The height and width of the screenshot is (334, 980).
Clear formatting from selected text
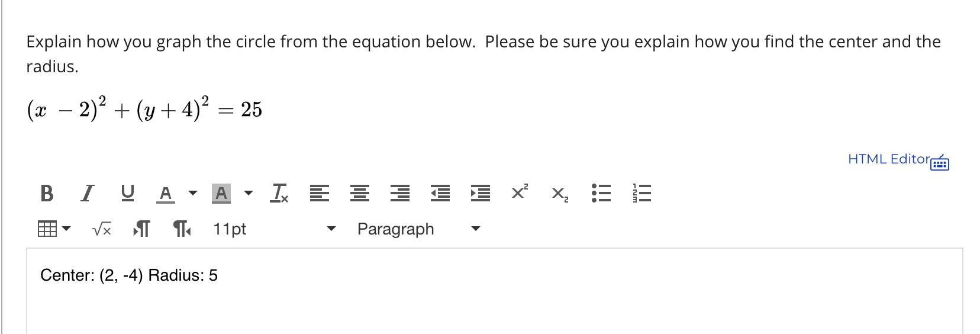click(279, 193)
